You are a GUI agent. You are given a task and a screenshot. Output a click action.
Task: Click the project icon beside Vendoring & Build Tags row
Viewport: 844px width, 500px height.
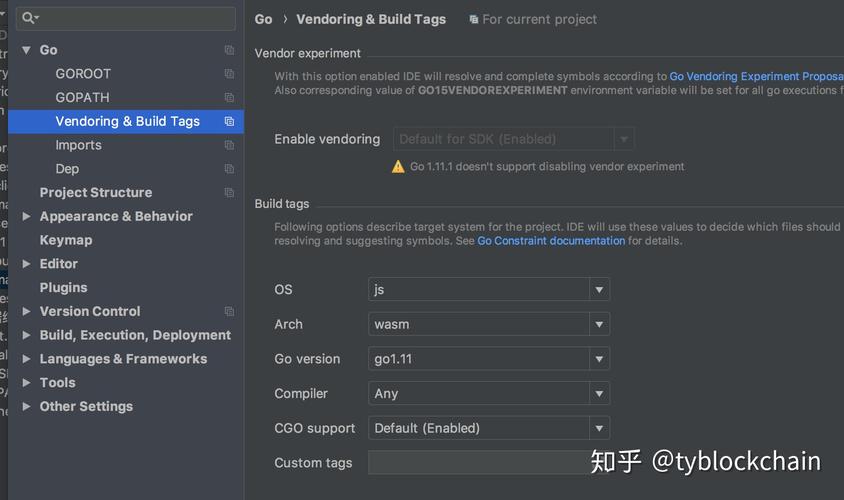(229, 122)
